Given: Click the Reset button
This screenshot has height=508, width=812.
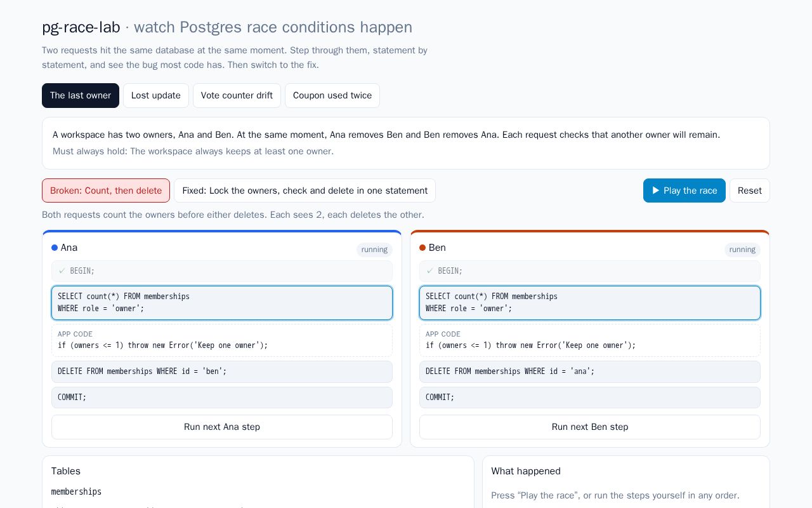Looking at the screenshot, I should click(x=750, y=190).
